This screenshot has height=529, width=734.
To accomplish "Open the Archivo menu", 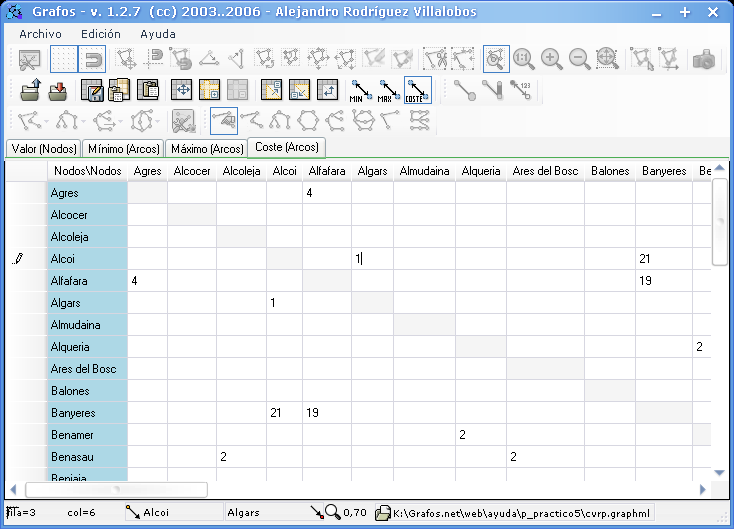I will click(x=40, y=33).
